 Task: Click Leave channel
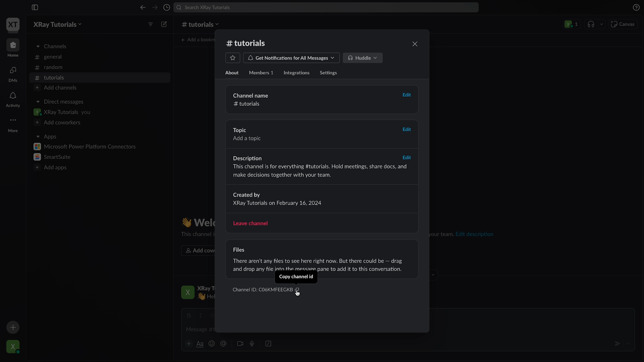coord(250,223)
